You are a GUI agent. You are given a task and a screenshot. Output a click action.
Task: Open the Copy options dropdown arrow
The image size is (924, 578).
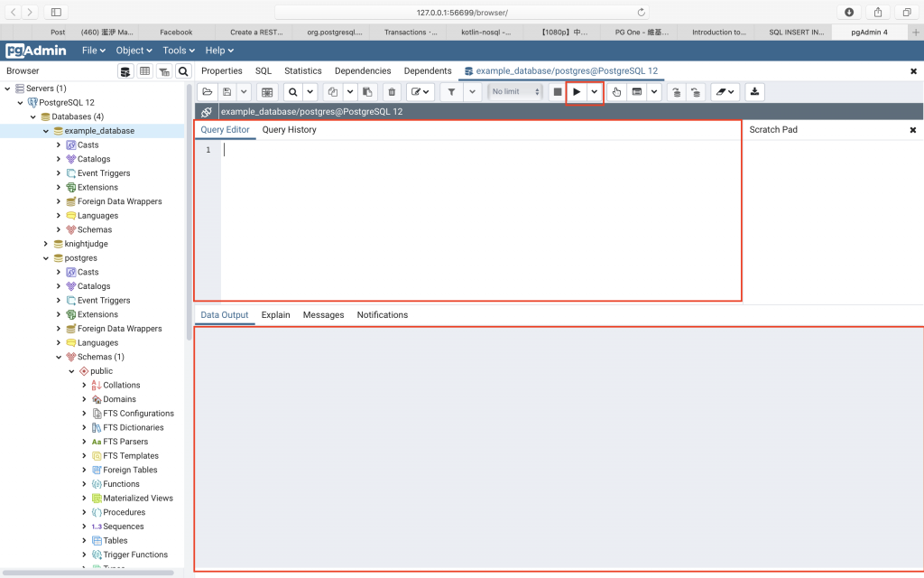click(350, 92)
